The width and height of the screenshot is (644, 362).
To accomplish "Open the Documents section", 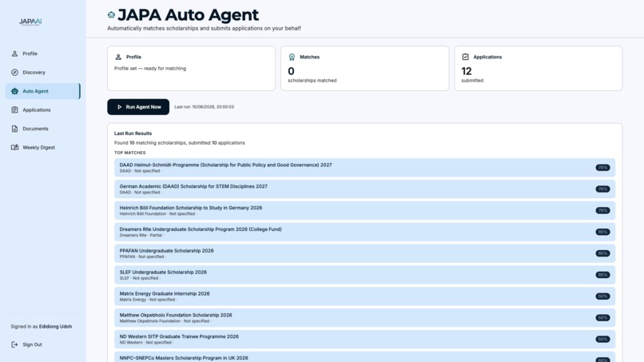I will coord(42,129).
